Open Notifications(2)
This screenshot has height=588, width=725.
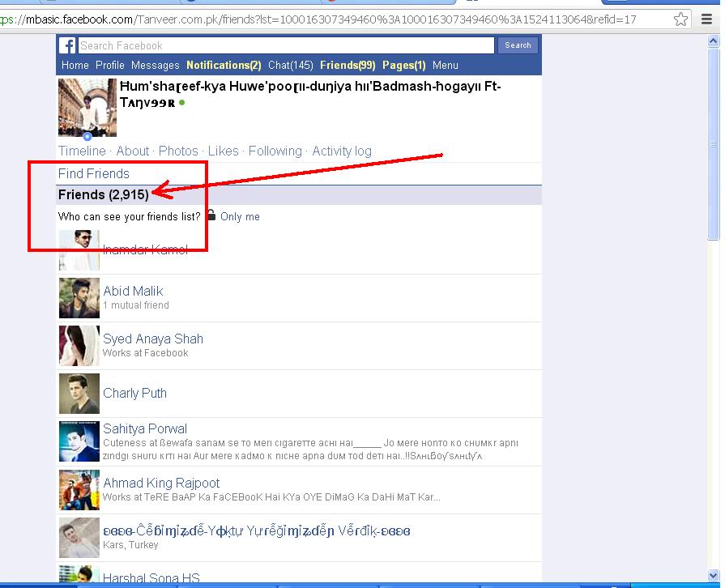tap(224, 65)
